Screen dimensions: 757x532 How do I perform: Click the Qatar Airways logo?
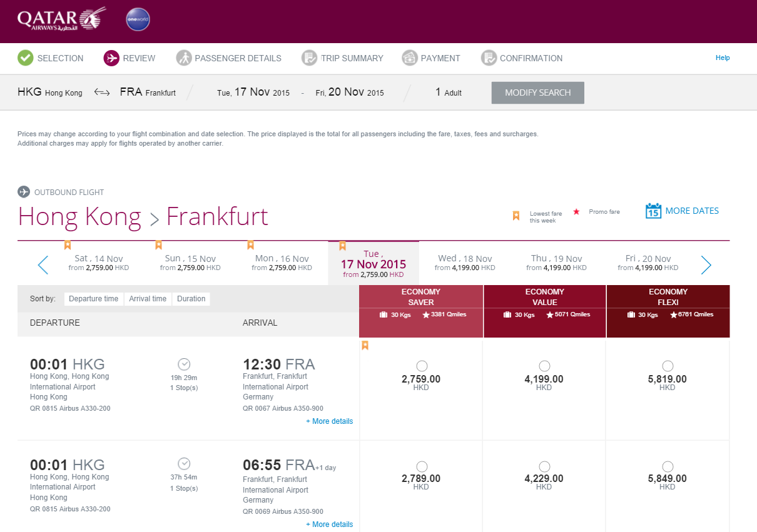point(61,20)
